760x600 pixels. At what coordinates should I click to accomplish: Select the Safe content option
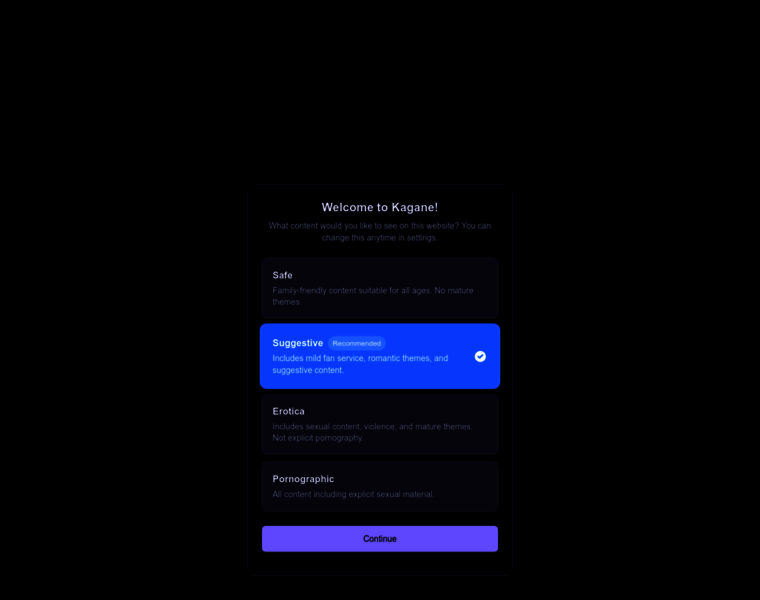pos(380,288)
